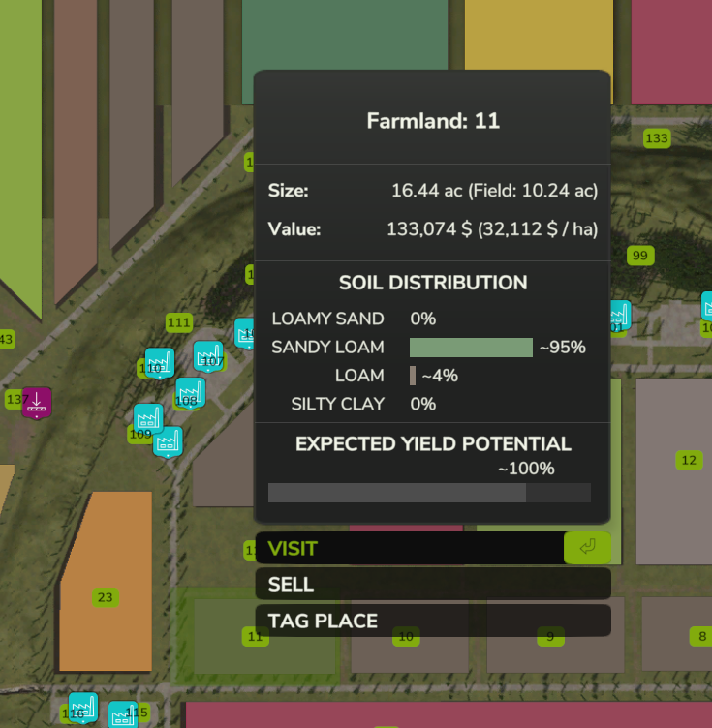The image size is (712, 728).
Task: Choose the SELL menu option
Action: [x=432, y=584]
